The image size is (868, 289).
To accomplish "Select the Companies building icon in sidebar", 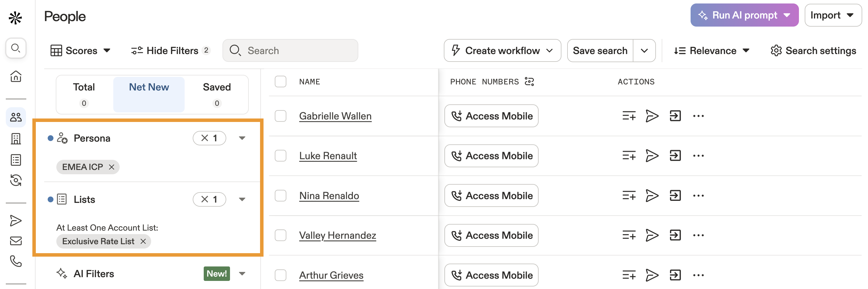I will pos(16,139).
